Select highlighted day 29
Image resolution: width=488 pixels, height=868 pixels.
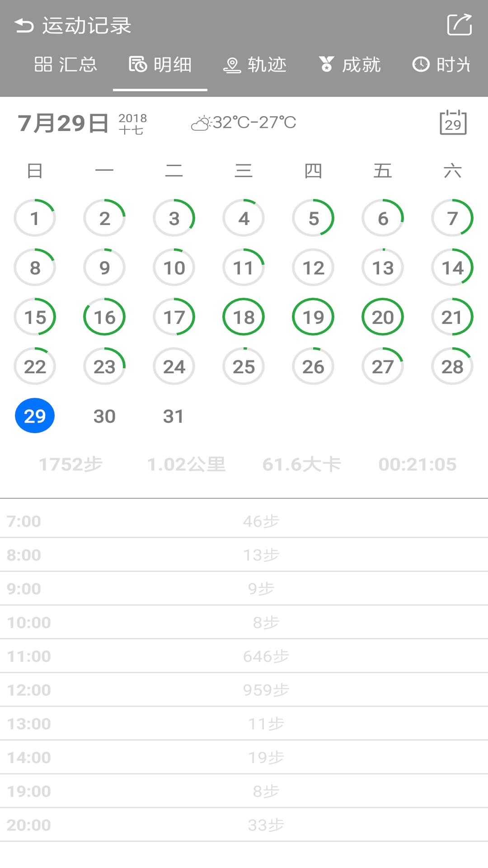click(35, 416)
